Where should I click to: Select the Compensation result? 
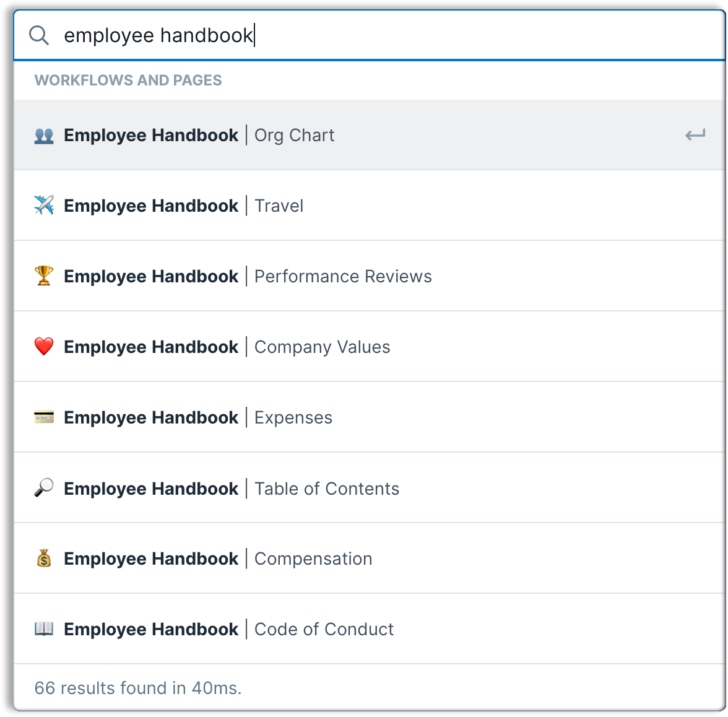pyautogui.click(x=313, y=559)
